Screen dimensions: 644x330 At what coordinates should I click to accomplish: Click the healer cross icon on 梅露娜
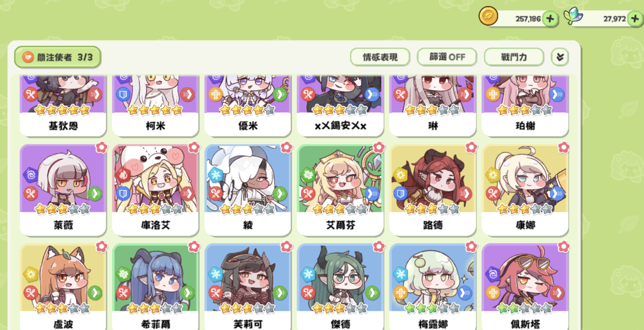point(401,292)
